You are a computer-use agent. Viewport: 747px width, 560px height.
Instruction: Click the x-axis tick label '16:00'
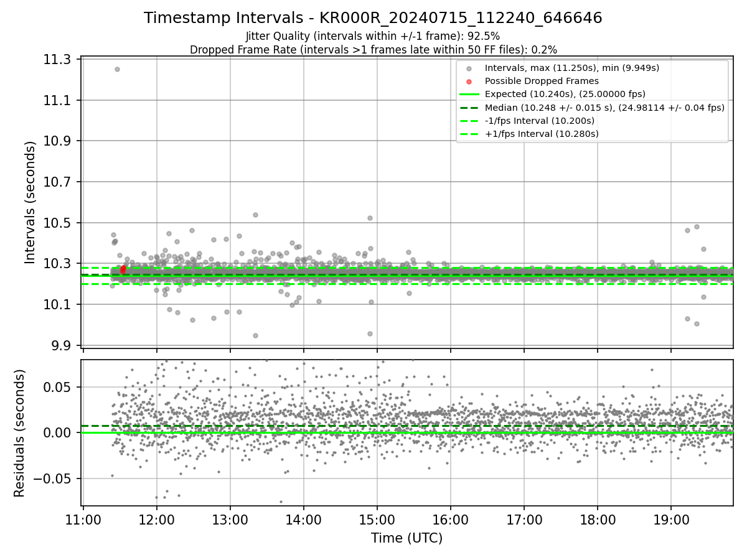(x=451, y=519)
